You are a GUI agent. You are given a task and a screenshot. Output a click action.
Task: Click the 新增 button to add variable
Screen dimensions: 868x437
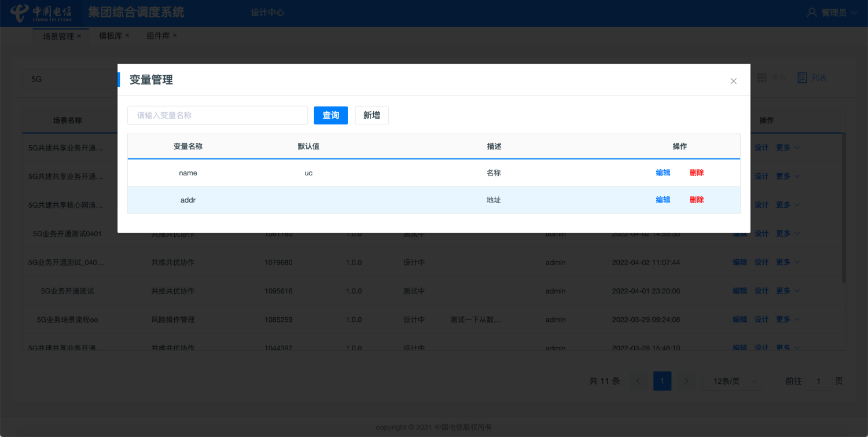click(x=372, y=115)
